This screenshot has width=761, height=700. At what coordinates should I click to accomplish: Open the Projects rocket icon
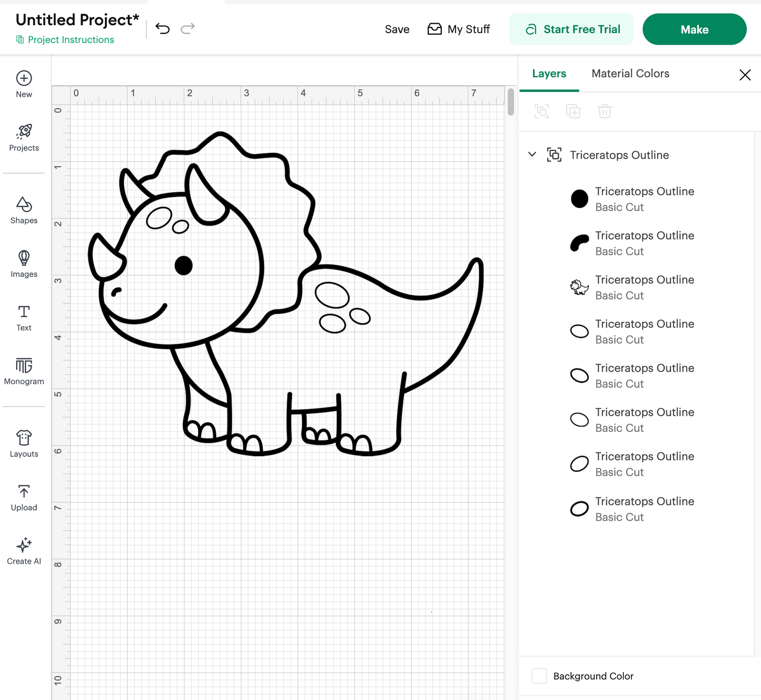[24, 132]
